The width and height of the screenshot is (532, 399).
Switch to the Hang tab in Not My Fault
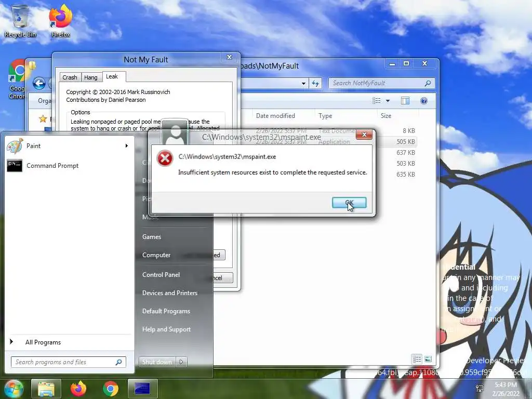click(90, 77)
